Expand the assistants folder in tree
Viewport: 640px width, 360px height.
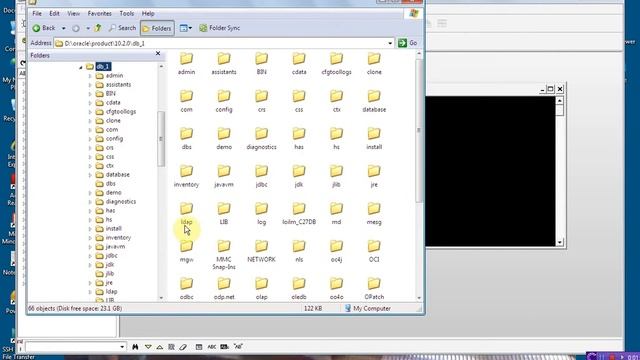tap(90, 85)
